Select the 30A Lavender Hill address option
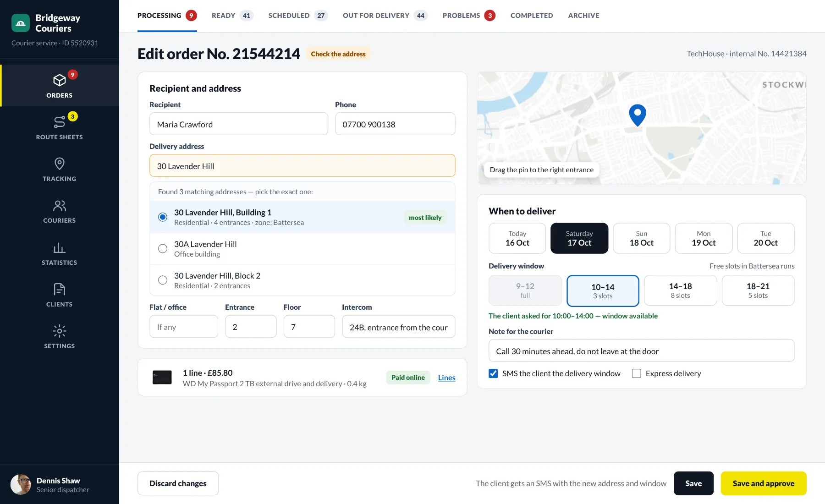Viewport: 825px width, 504px height. coord(302,249)
